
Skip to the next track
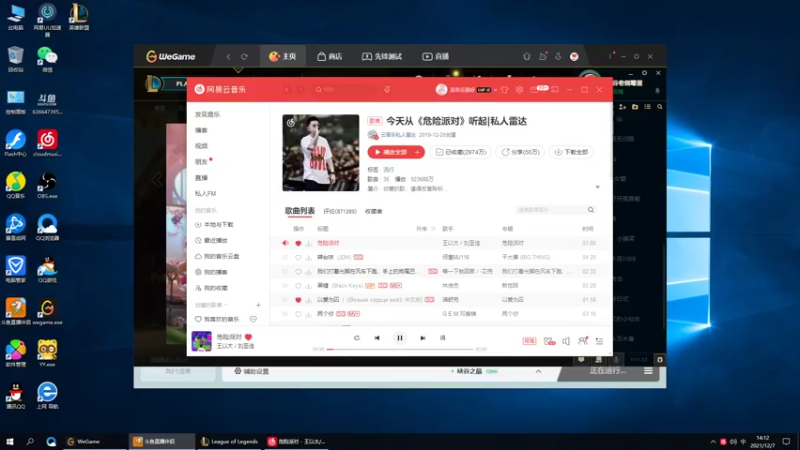(422, 338)
